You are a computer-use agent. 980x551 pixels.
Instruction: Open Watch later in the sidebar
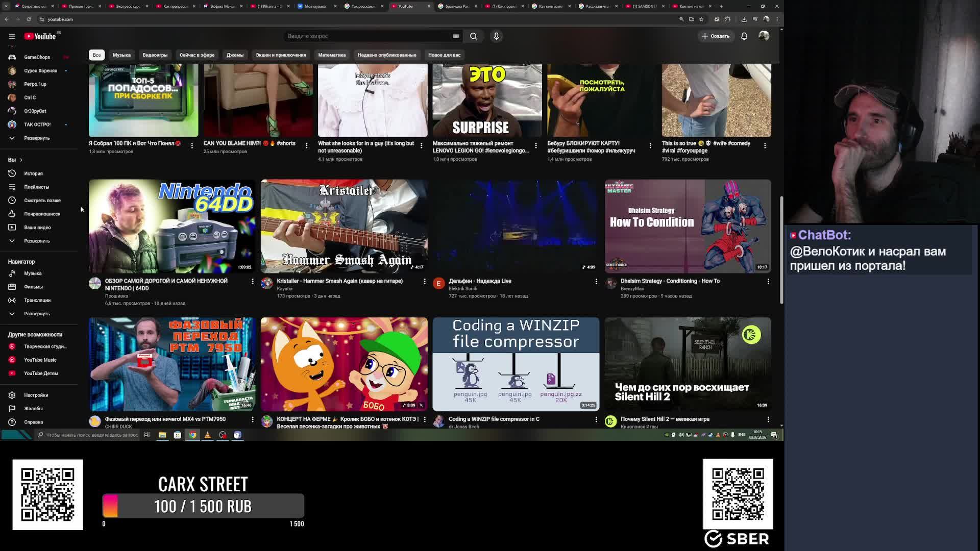(42, 201)
